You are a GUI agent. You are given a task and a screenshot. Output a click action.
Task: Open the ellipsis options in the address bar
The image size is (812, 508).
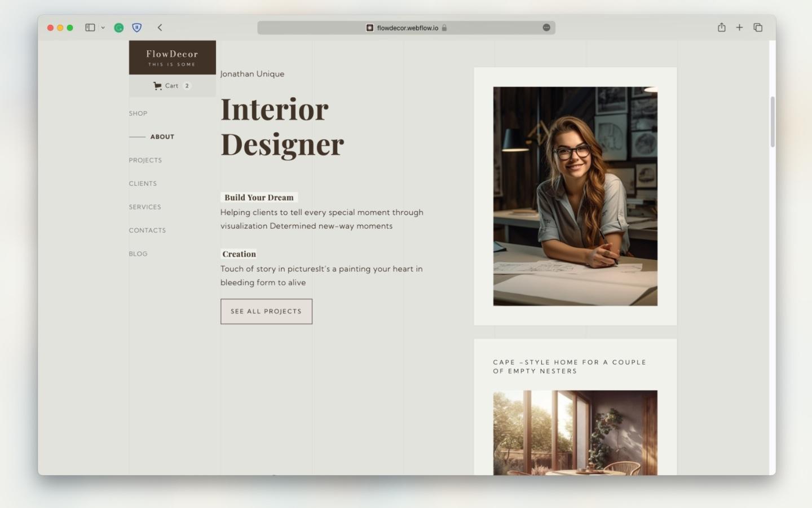coord(546,27)
